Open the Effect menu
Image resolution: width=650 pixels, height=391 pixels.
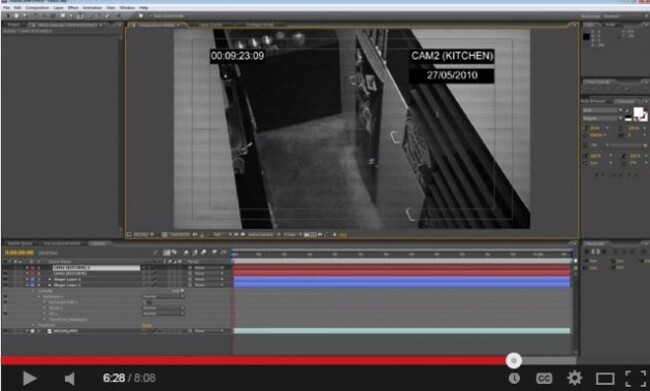tap(73, 7)
